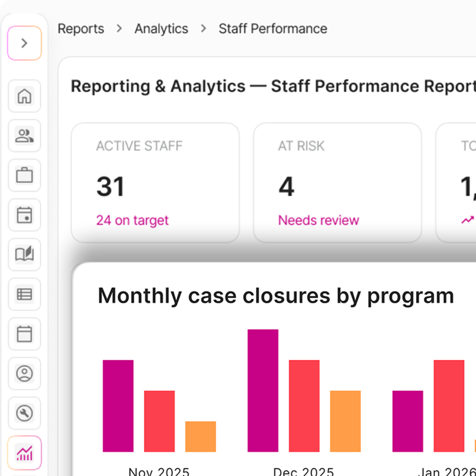Image resolution: width=476 pixels, height=476 pixels.
Task: Open the resources book icon
Action: [24, 255]
